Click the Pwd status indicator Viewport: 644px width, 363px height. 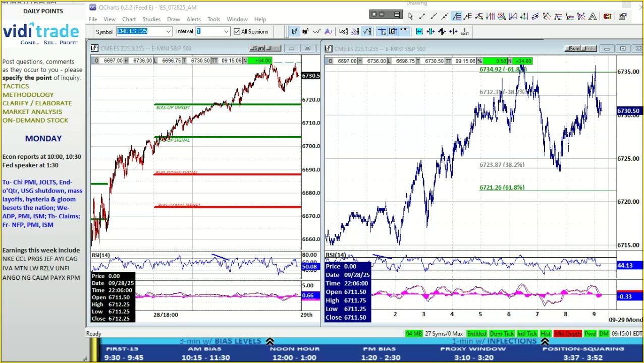click(x=590, y=334)
